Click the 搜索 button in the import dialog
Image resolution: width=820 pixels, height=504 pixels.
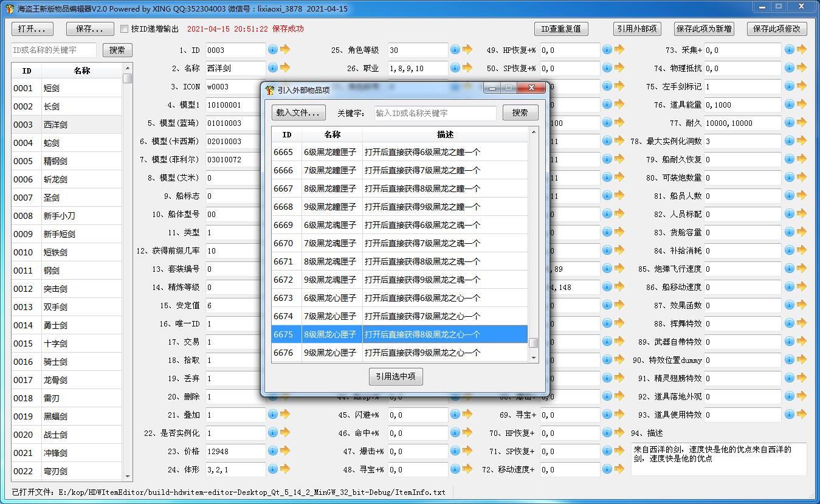(x=520, y=112)
